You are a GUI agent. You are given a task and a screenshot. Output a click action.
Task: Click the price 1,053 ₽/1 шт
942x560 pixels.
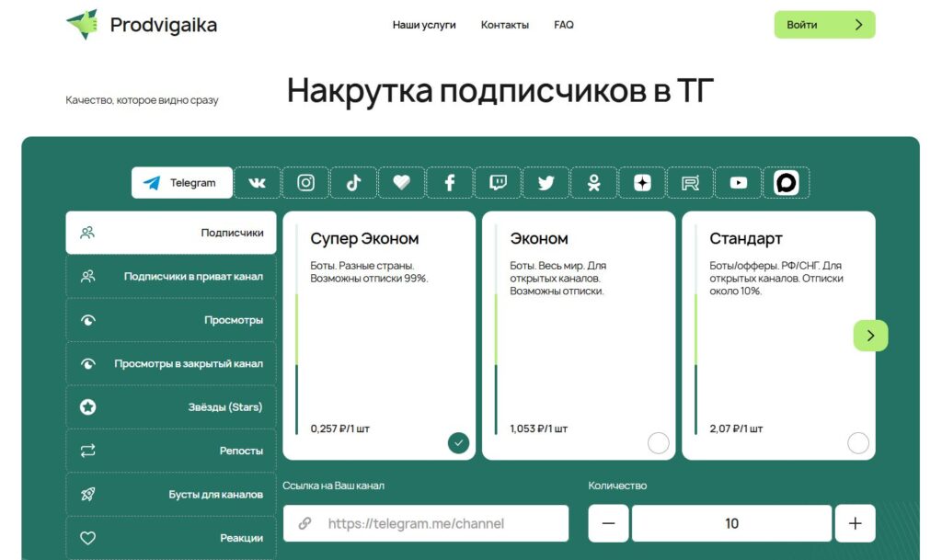[539, 429]
